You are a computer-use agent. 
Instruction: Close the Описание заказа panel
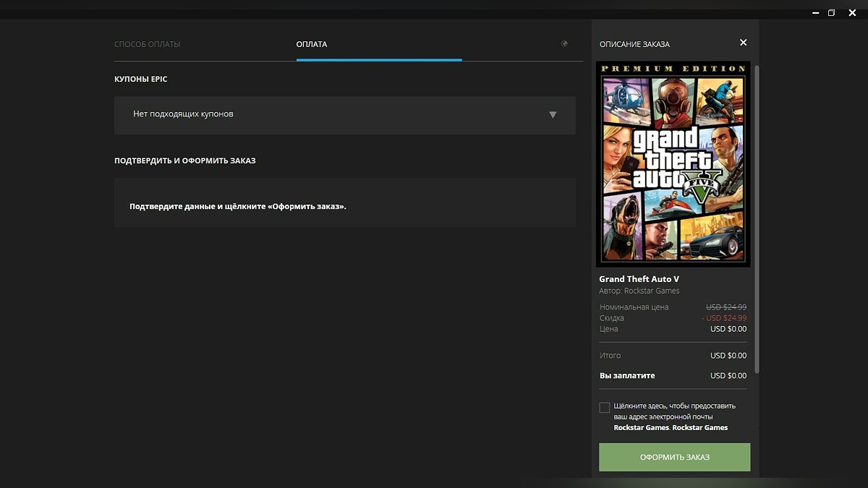tap(743, 43)
